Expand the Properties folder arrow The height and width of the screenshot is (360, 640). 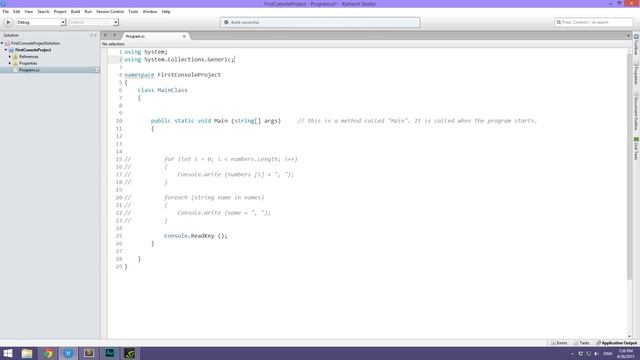(10, 63)
